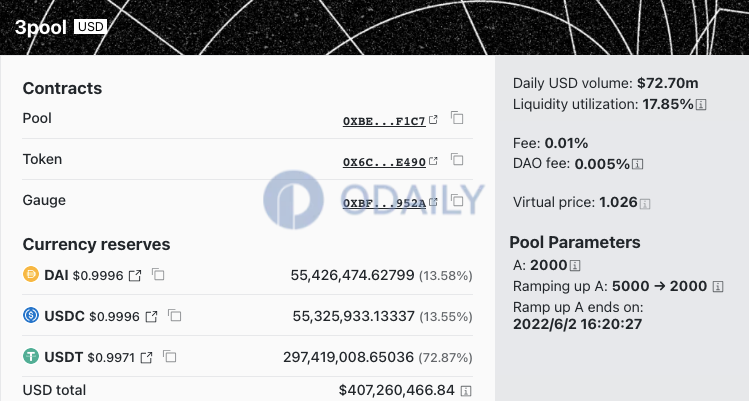The height and width of the screenshot is (401, 749).
Task: Click the USDT coin logo
Action: [x=31, y=357]
